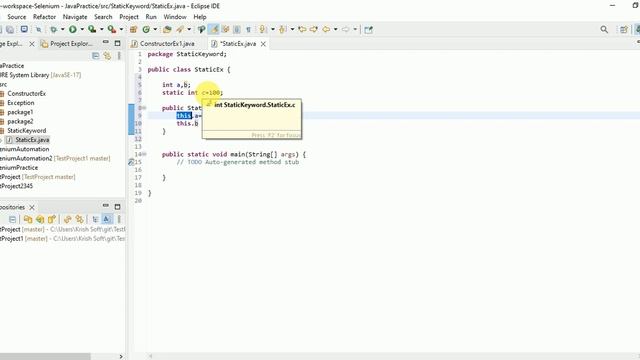Open the Debug button dropdown arrow
Image resolution: width=640 pixels, height=360 pixels.
62,29
